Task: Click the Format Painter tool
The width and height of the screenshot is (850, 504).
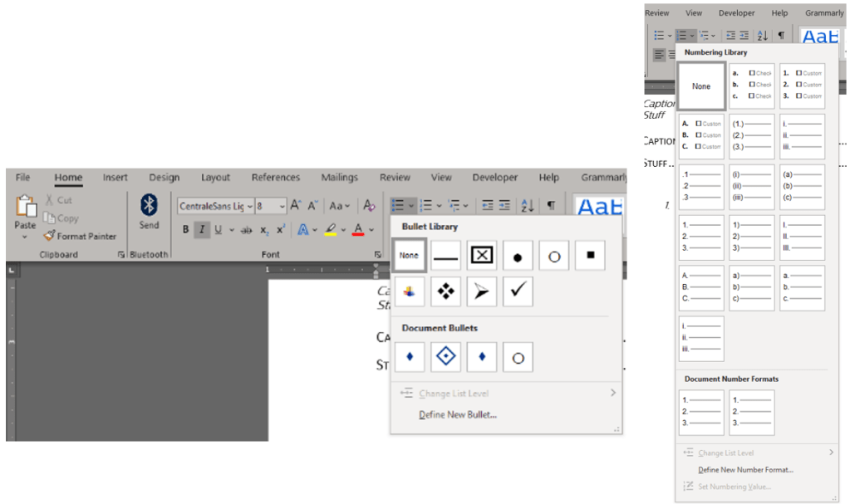Action: pos(81,236)
